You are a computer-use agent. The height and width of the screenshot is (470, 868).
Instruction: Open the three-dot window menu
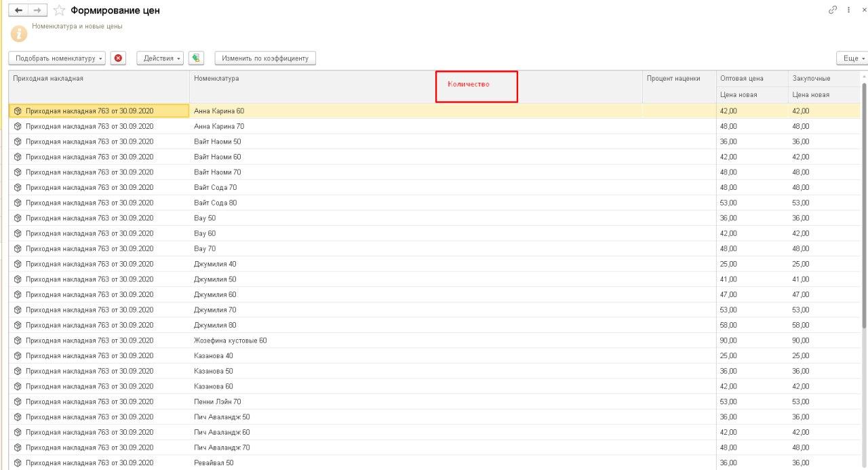tap(848, 9)
